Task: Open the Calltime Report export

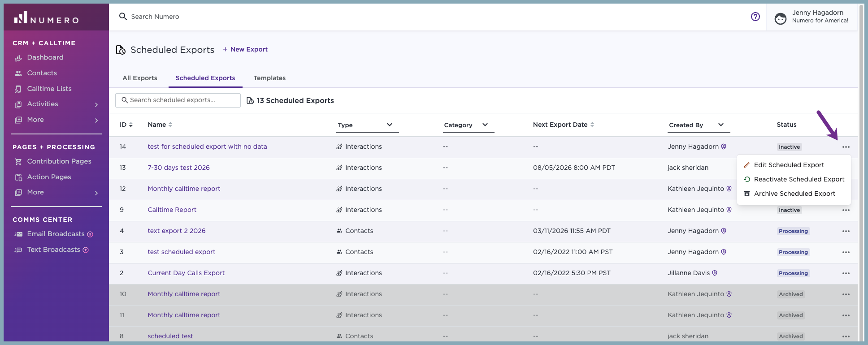Action: pos(172,210)
